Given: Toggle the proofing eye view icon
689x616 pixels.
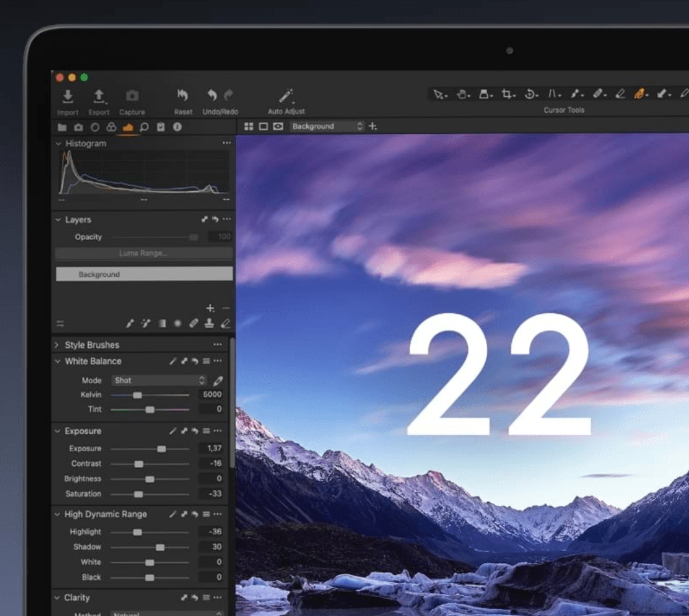Looking at the screenshot, I should [278, 126].
